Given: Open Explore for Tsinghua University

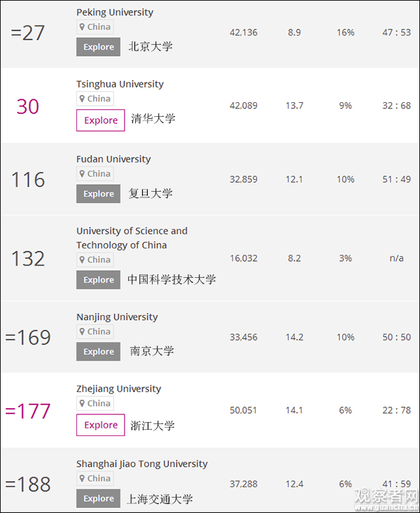Looking at the screenshot, I should coord(101,120).
